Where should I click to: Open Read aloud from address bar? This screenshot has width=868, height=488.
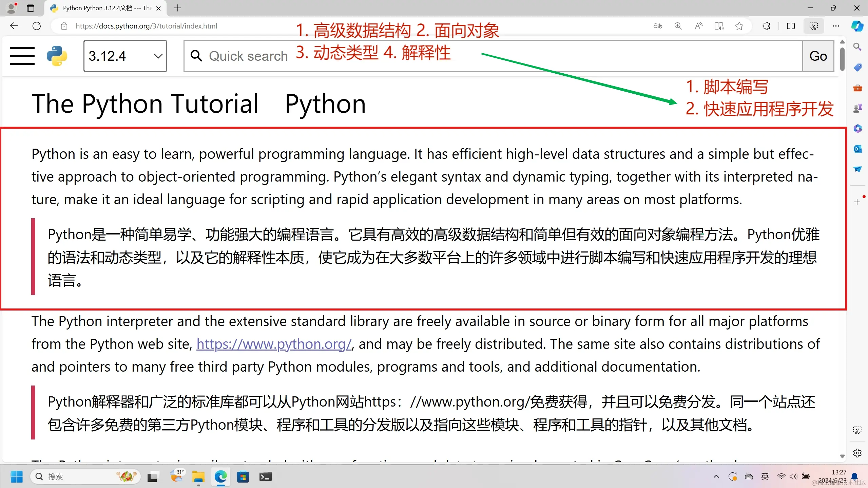[698, 26]
